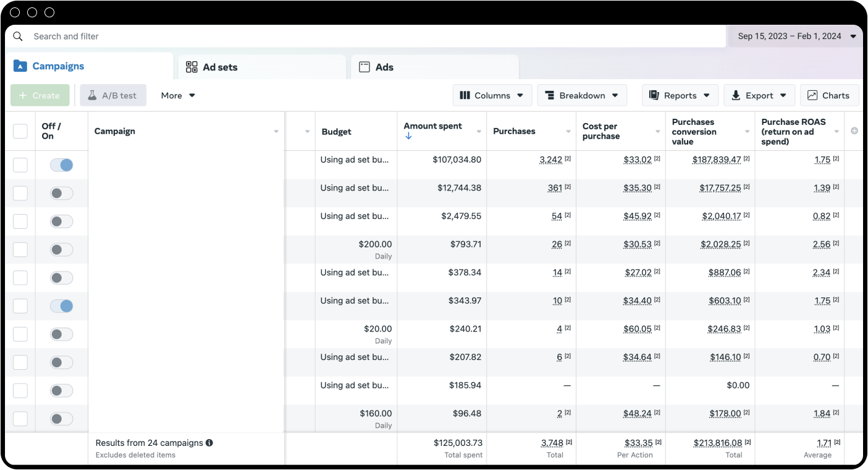Click the info icon beside Results from 24 campaigns

(209, 443)
